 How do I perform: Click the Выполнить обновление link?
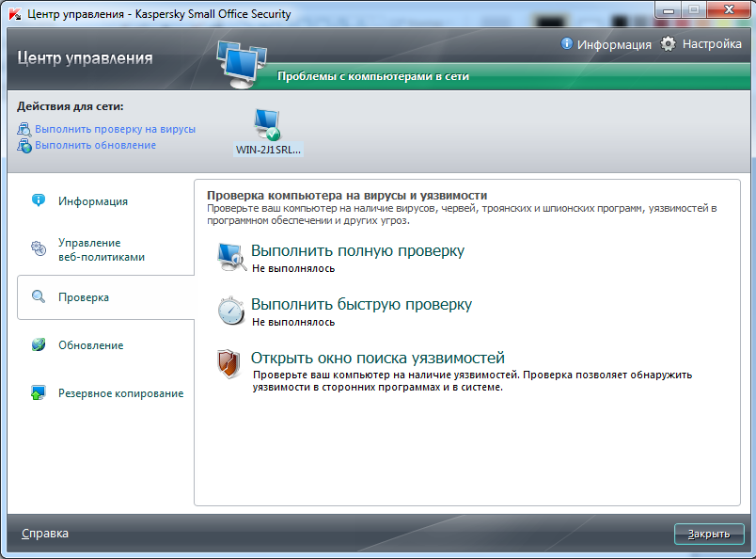pos(96,145)
